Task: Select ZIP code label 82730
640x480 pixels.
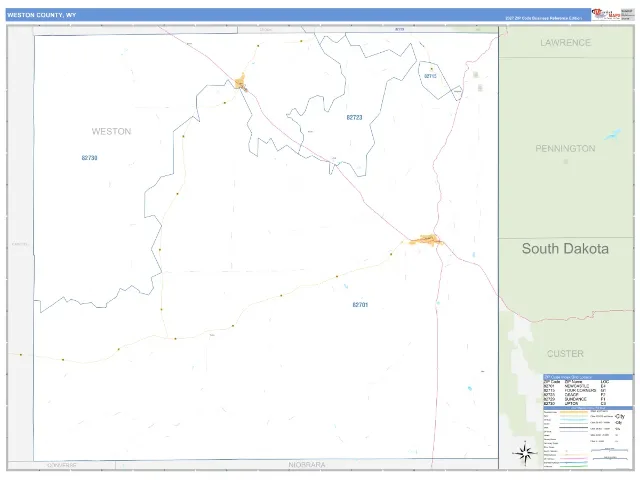Action: (89, 158)
